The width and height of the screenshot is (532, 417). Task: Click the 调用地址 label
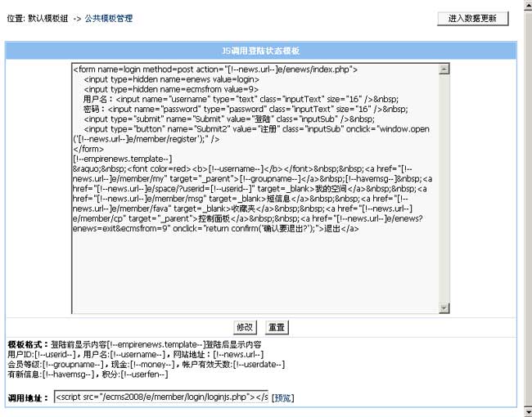click(x=27, y=398)
